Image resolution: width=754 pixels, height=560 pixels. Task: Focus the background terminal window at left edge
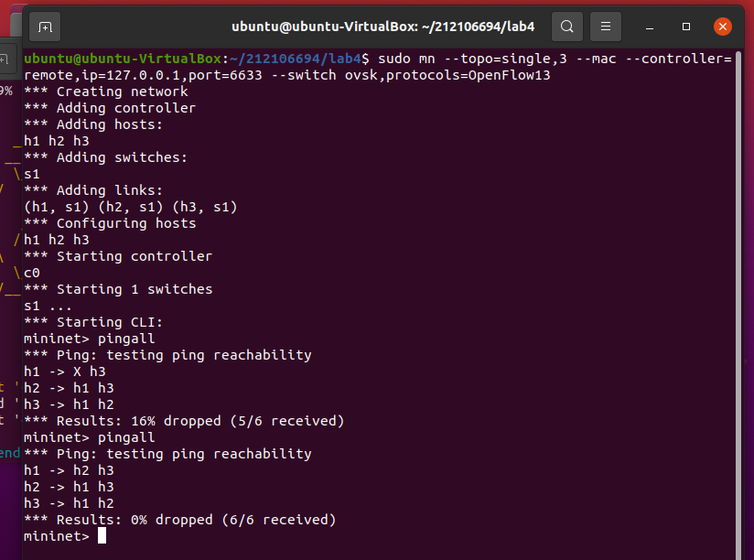pyautogui.click(x=7, y=275)
